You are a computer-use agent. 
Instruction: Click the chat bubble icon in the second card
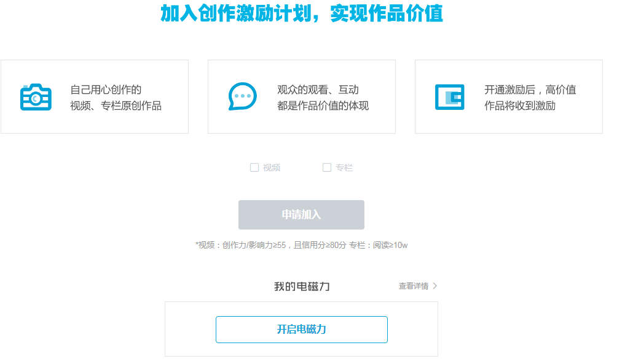tap(242, 96)
